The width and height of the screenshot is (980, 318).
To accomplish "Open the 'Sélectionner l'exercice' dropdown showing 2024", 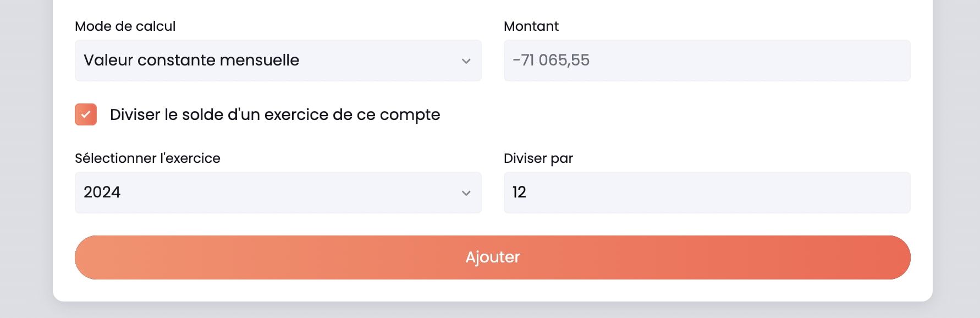I will [278, 193].
